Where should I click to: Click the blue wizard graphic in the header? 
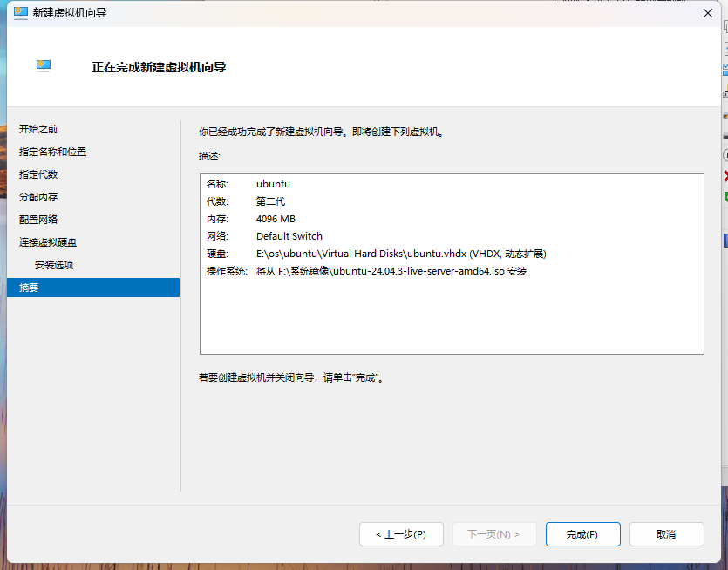(x=43, y=65)
